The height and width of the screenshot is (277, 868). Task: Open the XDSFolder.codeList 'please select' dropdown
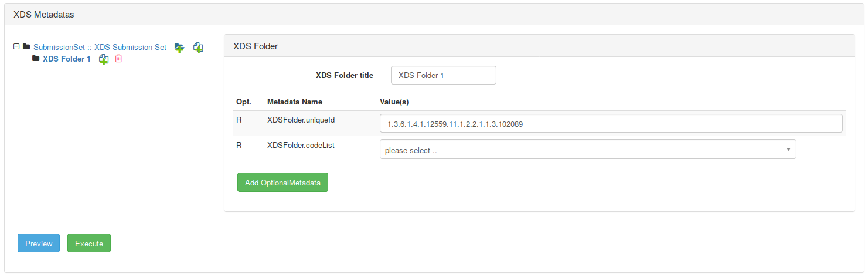pyautogui.click(x=587, y=150)
